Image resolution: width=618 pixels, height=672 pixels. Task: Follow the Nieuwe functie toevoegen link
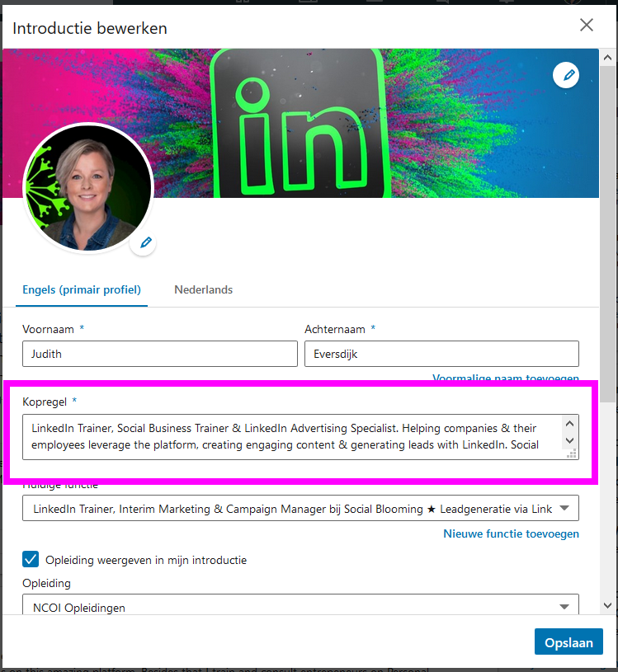pos(511,534)
